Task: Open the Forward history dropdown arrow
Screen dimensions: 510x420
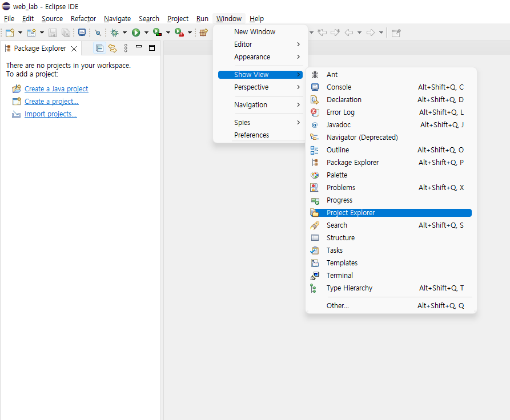Action: 381,33
